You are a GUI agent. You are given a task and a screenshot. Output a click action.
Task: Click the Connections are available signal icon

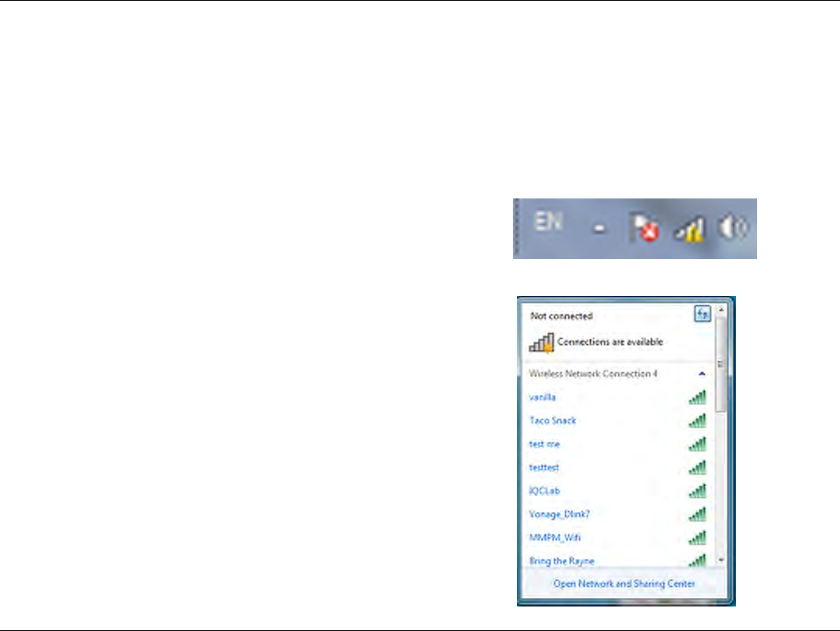(541, 342)
